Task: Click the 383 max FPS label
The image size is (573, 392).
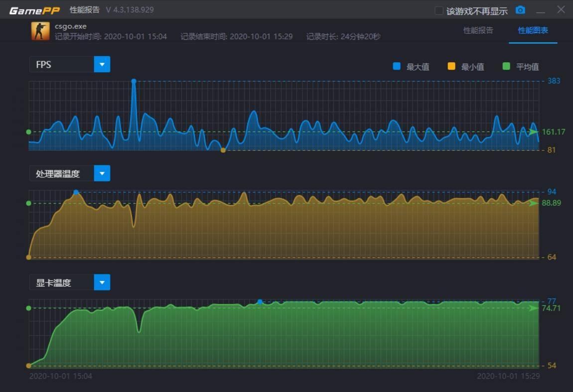Action: [554, 81]
